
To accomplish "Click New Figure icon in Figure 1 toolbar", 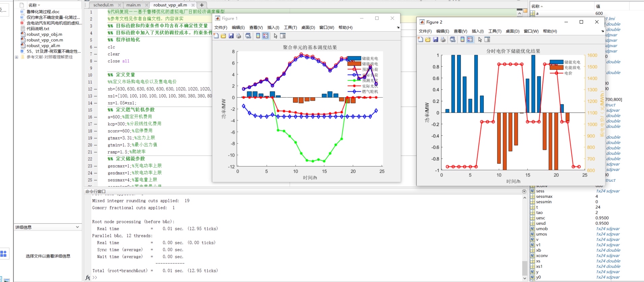I will [216, 36].
